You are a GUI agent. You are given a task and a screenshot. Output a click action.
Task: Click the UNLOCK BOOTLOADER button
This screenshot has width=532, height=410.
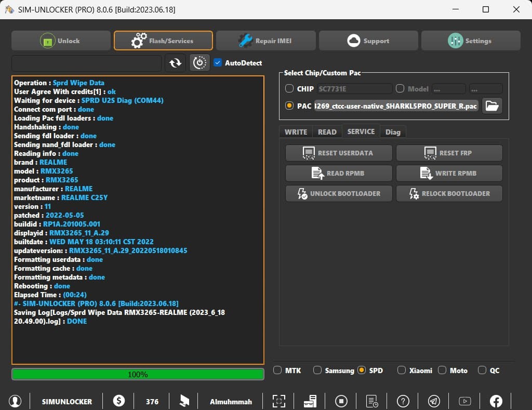click(x=339, y=193)
